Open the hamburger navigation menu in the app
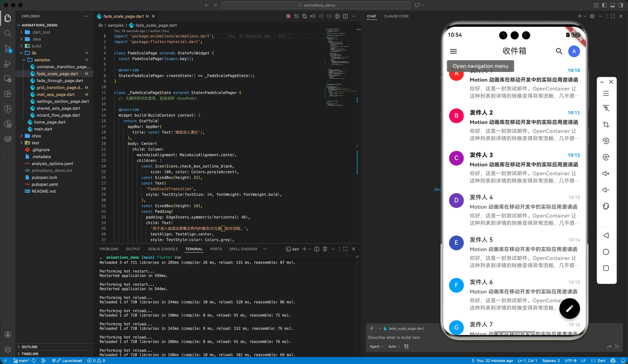The width and height of the screenshot is (628, 364). (453, 51)
